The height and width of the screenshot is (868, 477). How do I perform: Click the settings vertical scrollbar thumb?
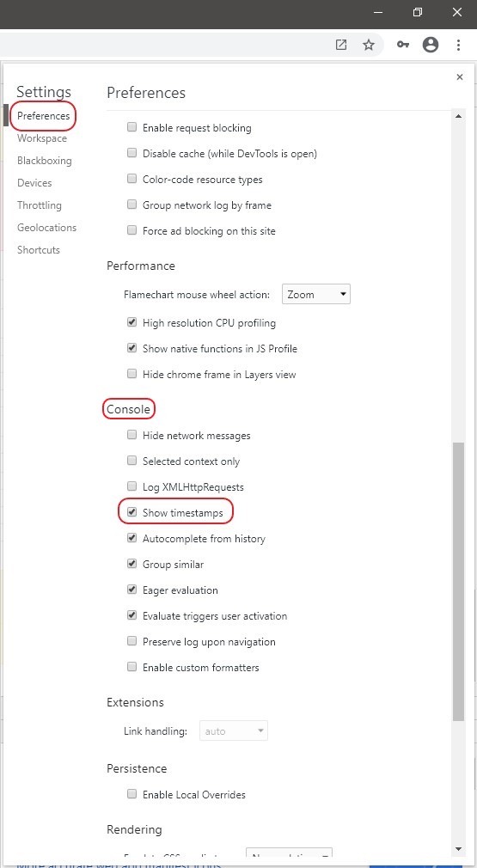click(458, 581)
